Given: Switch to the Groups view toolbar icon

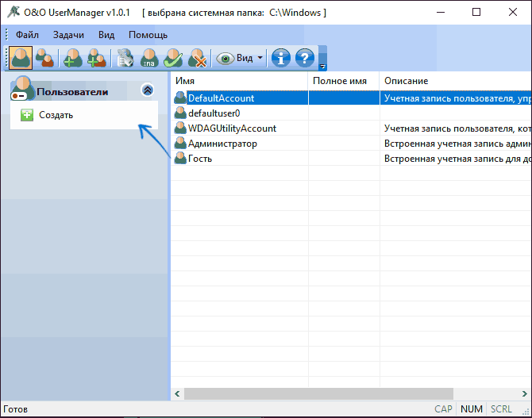Looking at the screenshot, I should coord(44,58).
